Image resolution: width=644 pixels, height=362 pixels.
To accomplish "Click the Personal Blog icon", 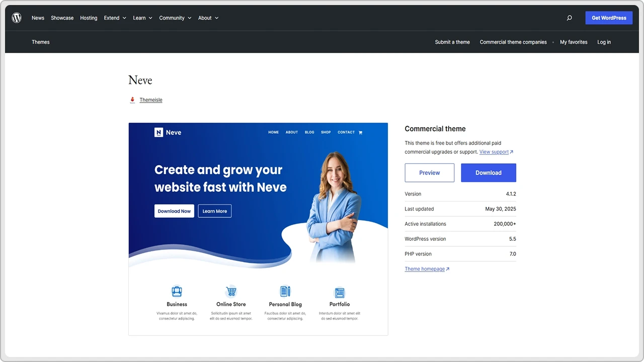I will coord(285,291).
